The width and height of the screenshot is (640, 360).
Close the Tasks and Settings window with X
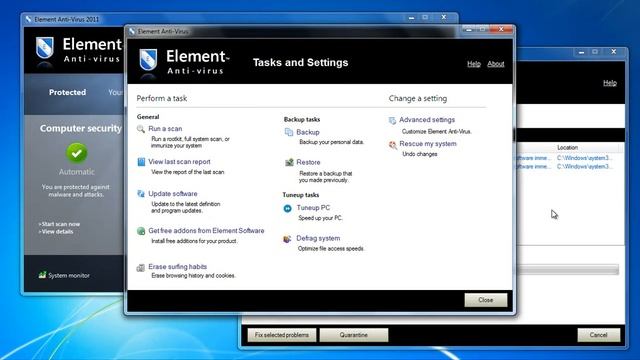(x=501, y=29)
